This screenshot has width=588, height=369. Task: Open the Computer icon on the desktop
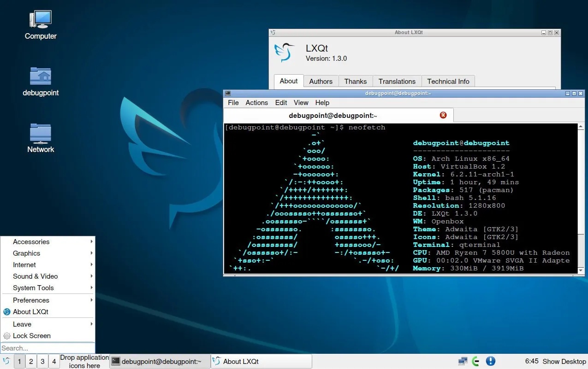tap(41, 21)
